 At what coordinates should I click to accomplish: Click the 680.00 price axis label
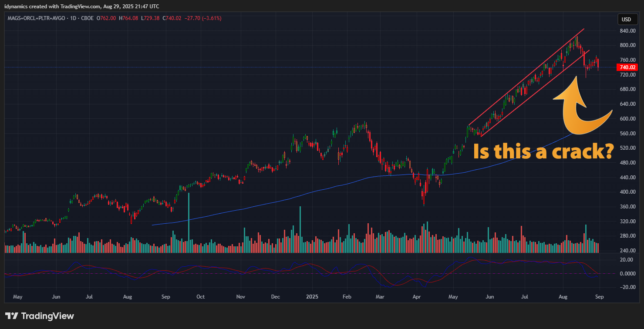(627, 89)
